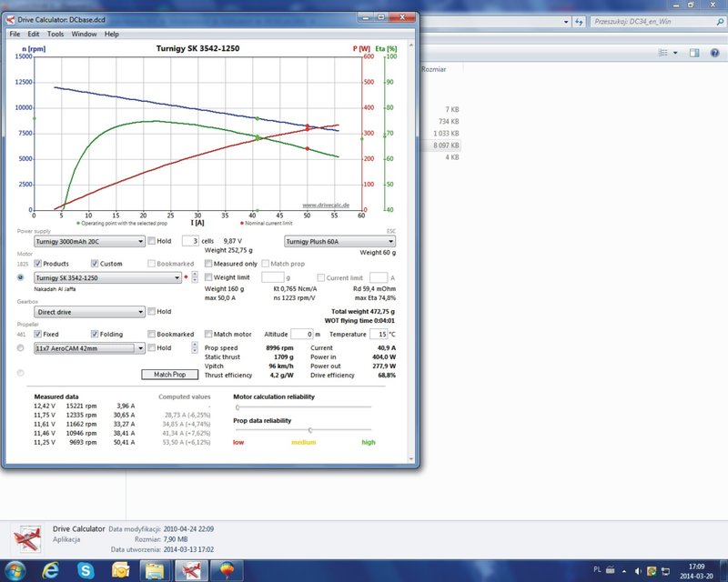Click the cells number input field
The width and height of the screenshot is (728, 582).
click(x=190, y=241)
